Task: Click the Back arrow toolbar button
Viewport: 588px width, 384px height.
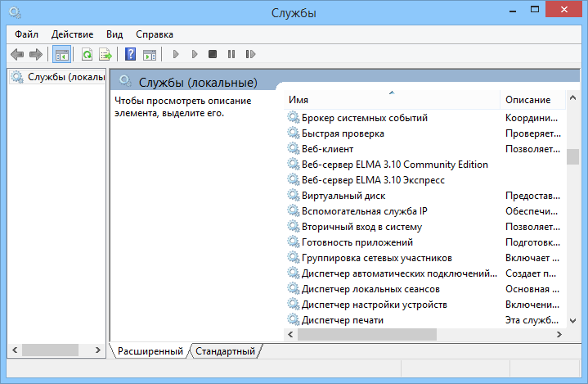Action: [x=17, y=55]
